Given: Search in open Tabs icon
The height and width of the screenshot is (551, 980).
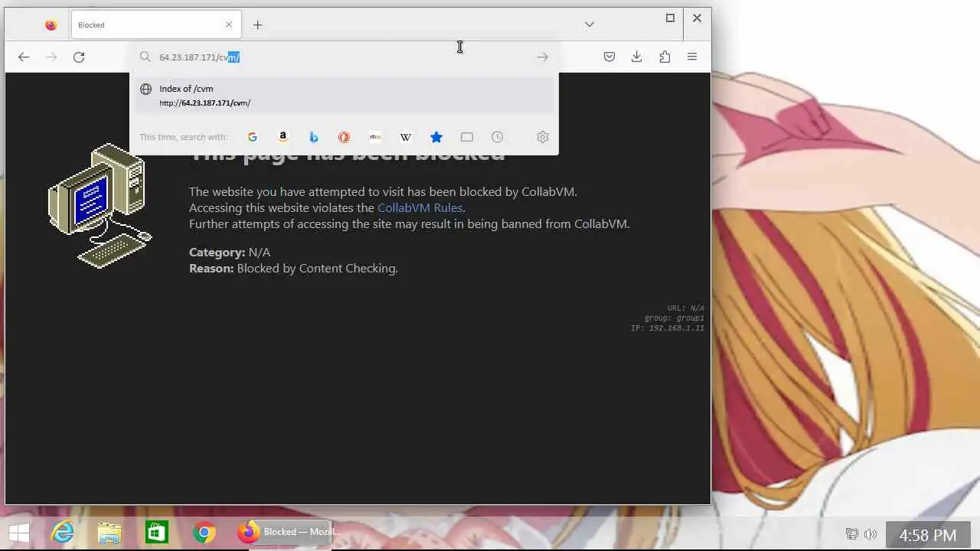Looking at the screenshot, I should (467, 137).
